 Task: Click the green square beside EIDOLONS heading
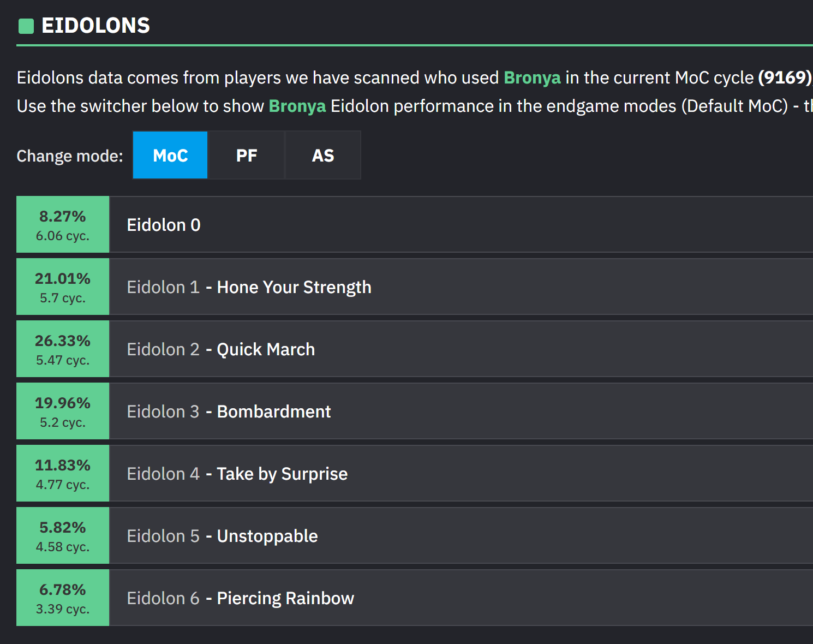point(26,26)
